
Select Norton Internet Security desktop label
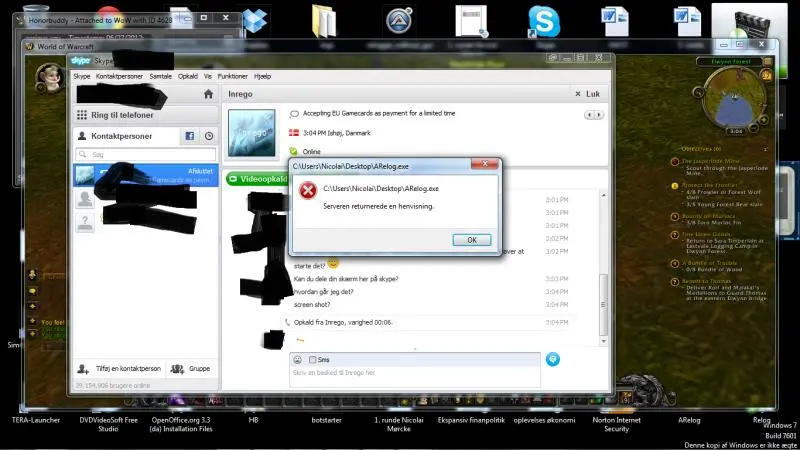(616, 424)
